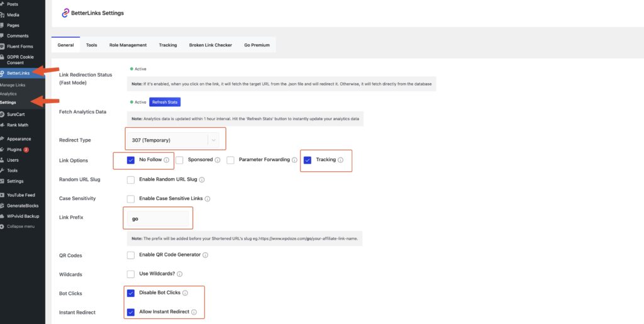Screen dimensions: 644x324
Task: Uncheck Disable Bot Clicks checkbox
Action: (x=131, y=293)
